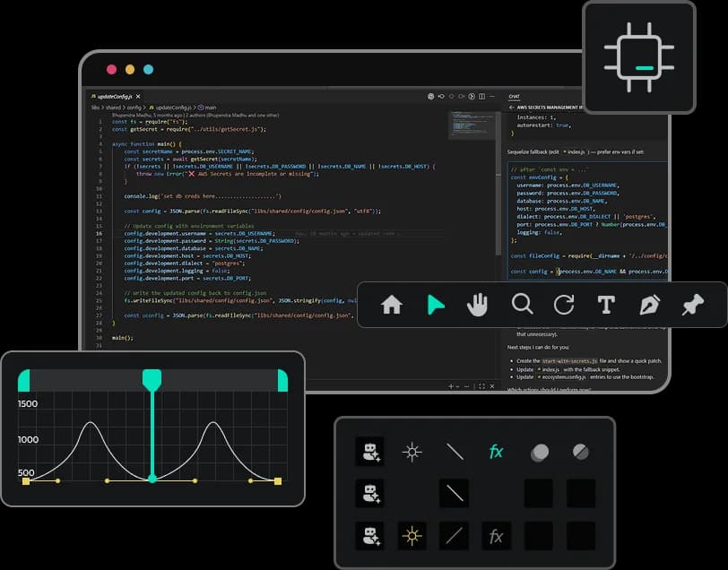Pick the Pen nib tool
Viewport: 728px width, 570px height.
click(649, 305)
